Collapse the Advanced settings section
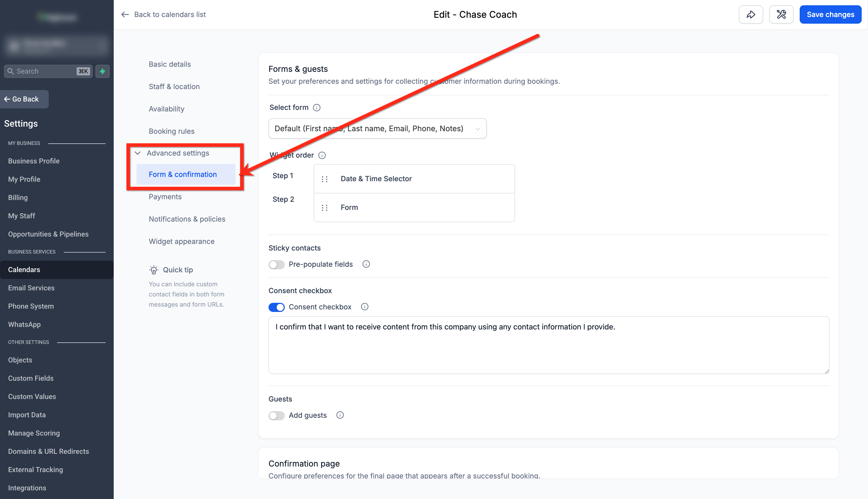This screenshot has height=499, width=868. pos(178,153)
